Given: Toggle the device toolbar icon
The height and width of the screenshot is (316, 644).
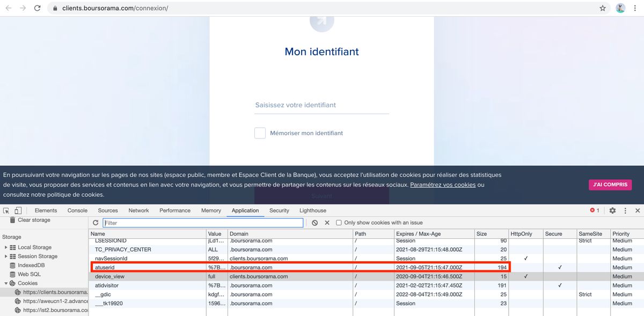Looking at the screenshot, I should coord(18,211).
